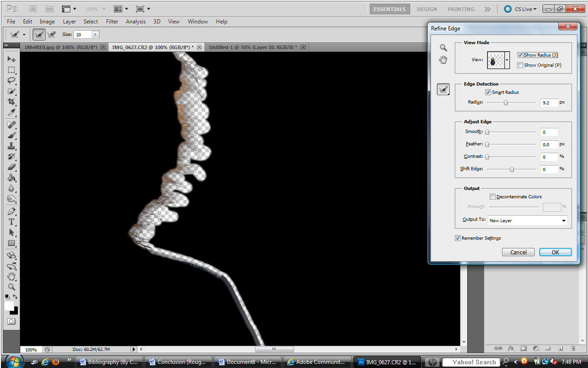Toggle Remember Settings checkbox
Screen dimensions: 588x368
(x=458, y=238)
